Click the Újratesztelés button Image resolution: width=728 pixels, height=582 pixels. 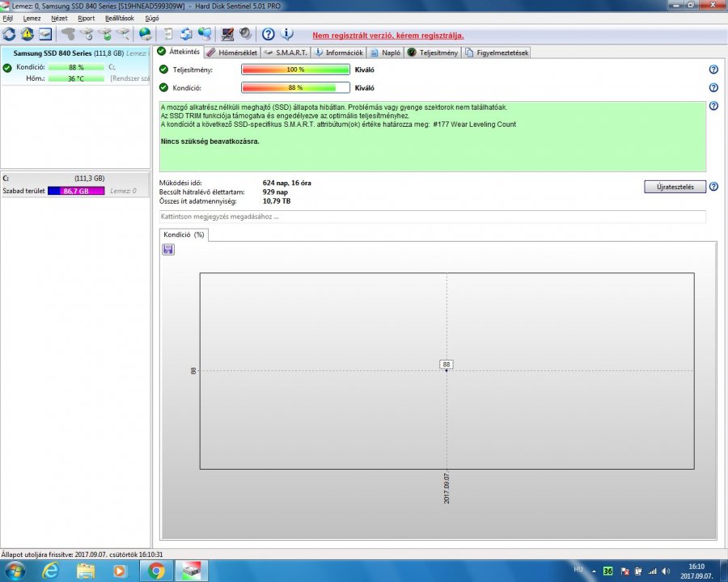coord(675,187)
